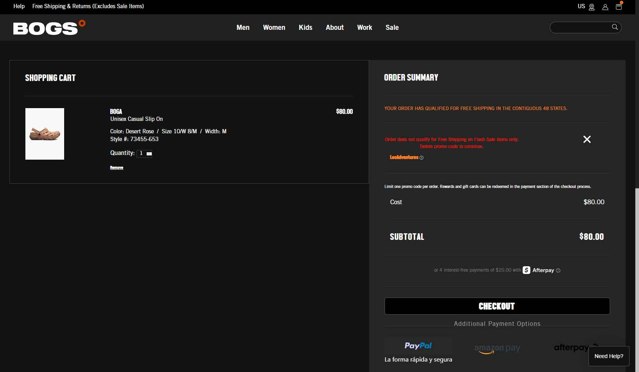Click the item price $80.00 in cart
Viewport: 639px width, 372px height.
pos(344,111)
